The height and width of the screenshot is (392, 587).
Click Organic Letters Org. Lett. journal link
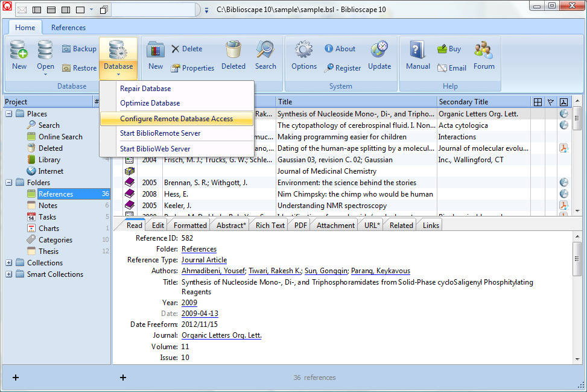(221, 335)
